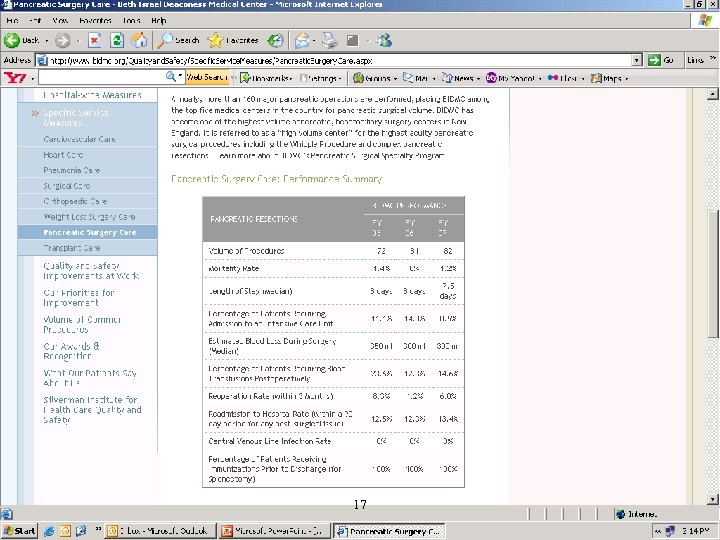Click the Refresh page icon
720x540 pixels.
coord(117,41)
